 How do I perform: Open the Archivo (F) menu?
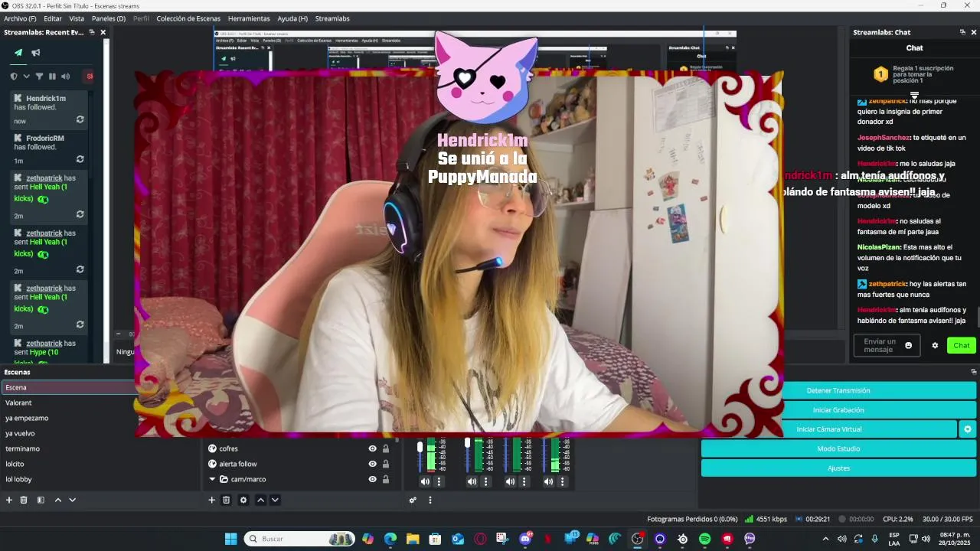(x=20, y=18)
